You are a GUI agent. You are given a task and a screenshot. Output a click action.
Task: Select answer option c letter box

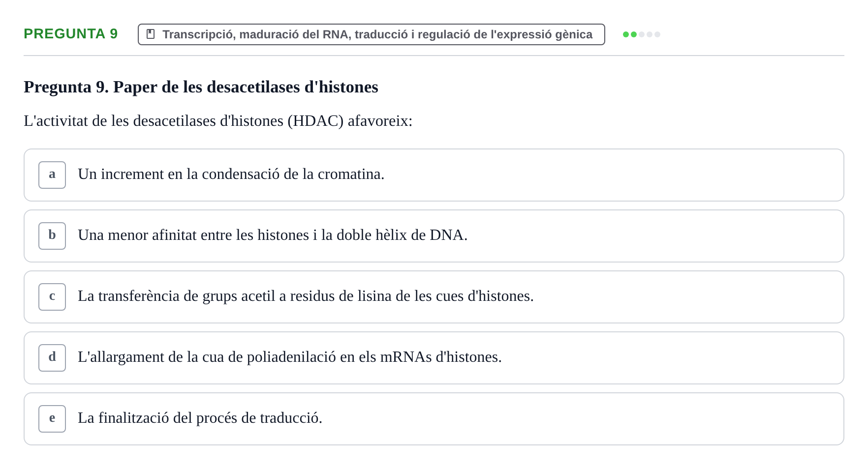coord(52,297)
